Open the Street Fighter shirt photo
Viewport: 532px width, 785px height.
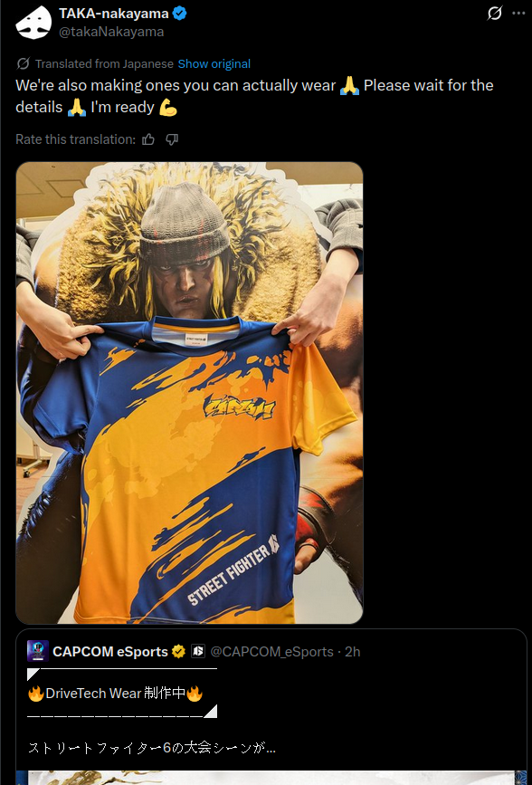[189, 393]
